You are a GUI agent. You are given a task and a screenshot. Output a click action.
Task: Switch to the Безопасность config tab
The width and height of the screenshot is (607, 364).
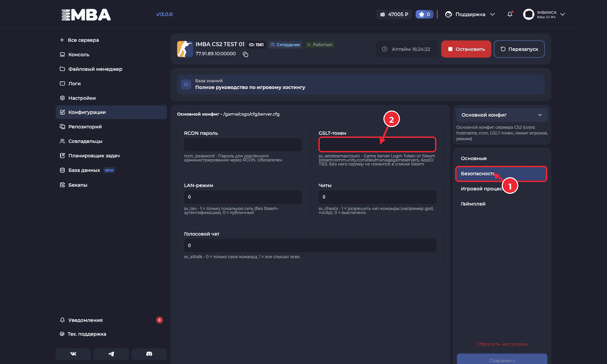501,174
